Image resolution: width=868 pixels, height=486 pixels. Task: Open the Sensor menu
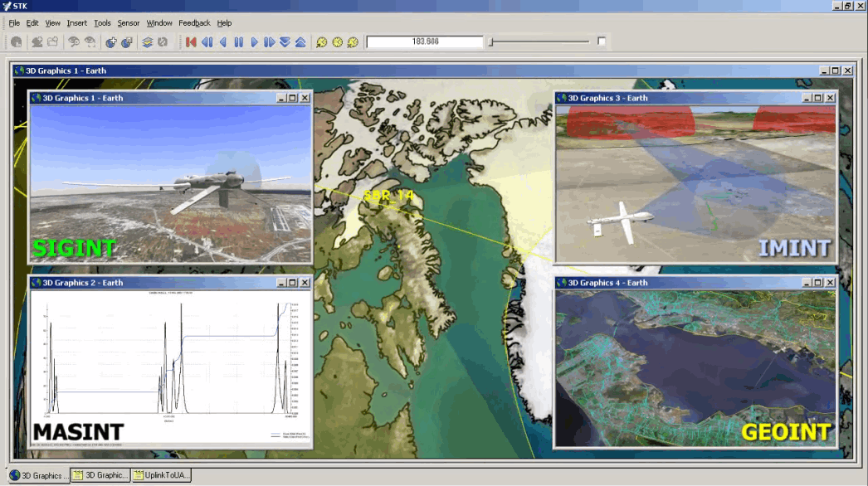pos(129,23)
